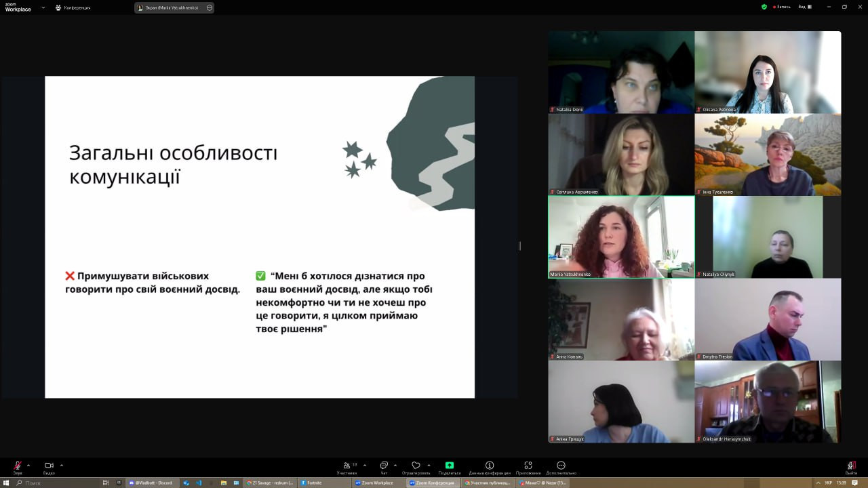Click the green encryption shield icon
868x488 pixels.
click(764, 7)
